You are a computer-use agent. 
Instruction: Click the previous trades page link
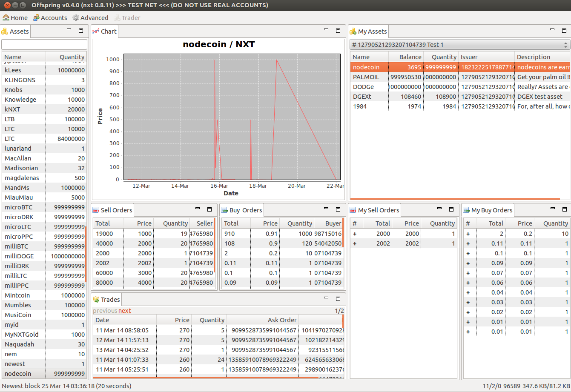tap(105, 311)
